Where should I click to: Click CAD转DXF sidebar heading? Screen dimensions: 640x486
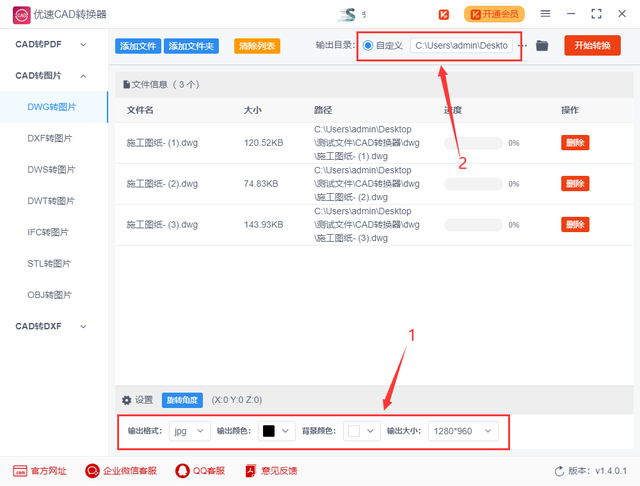coord(38,326)
